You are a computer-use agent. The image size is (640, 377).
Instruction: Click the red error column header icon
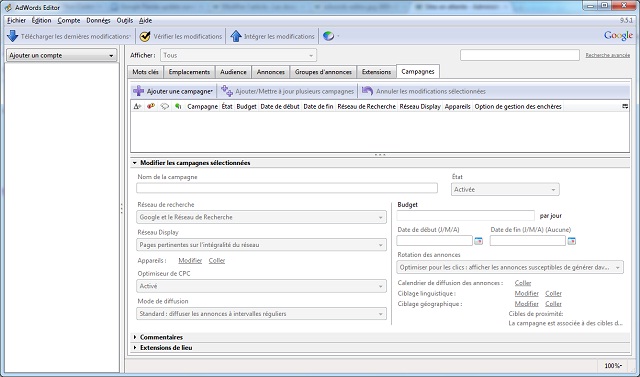point(151,106)
